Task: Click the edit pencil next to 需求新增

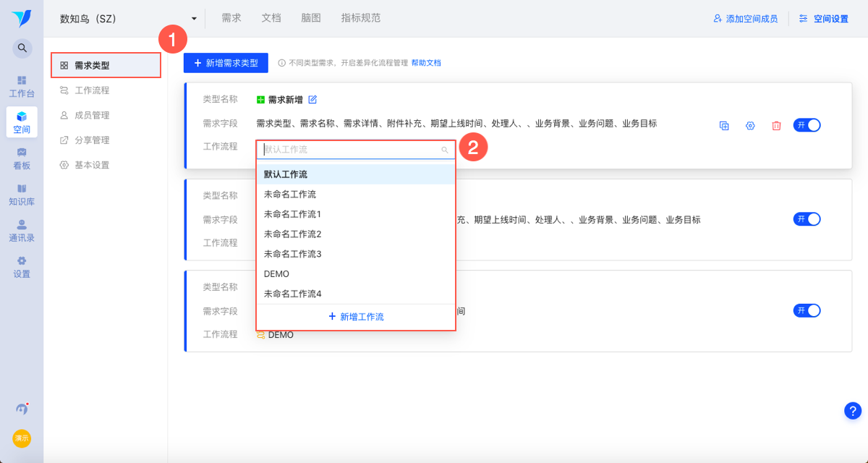Action: pos(312,100)
